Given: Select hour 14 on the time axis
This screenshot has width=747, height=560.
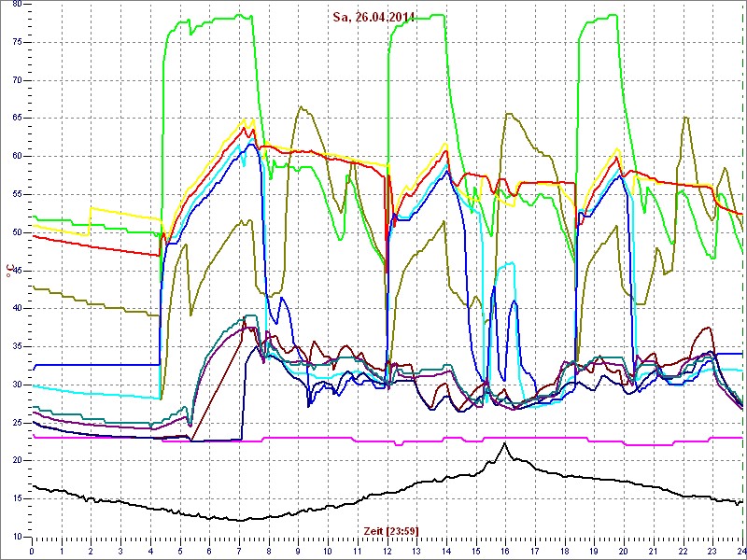Looking at the screenshot, I should click(445, 551).
